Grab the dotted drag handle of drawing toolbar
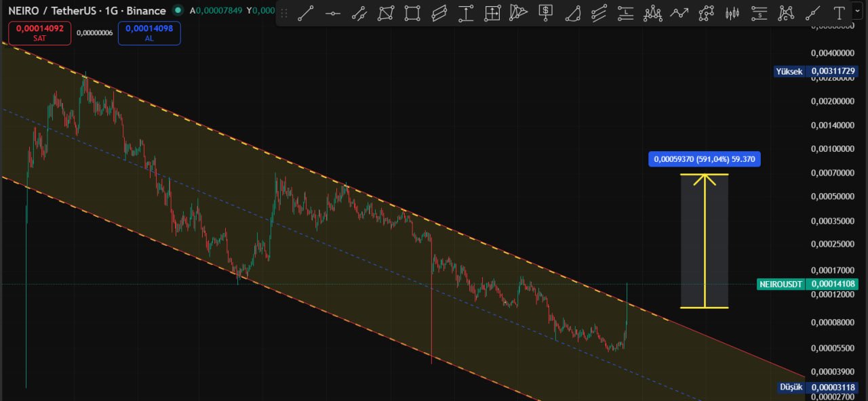Screen dimensions: 868x401 [284, 13]
